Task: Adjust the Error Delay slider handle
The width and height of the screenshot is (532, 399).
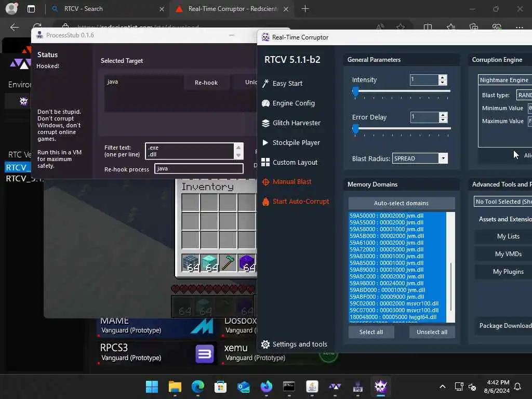Action: click(x=355, y=129)
